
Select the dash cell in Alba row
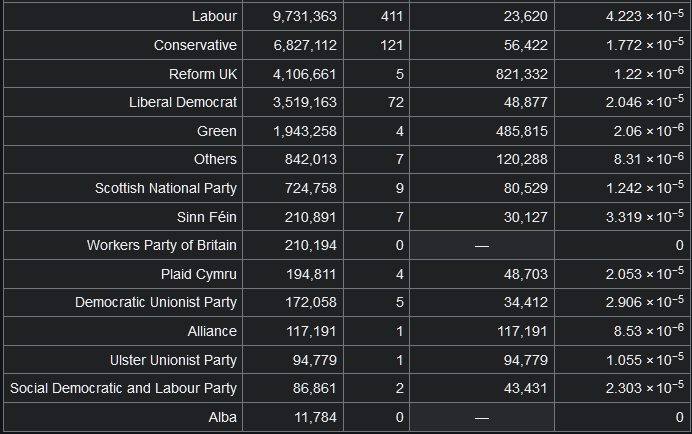pos(482,417)
